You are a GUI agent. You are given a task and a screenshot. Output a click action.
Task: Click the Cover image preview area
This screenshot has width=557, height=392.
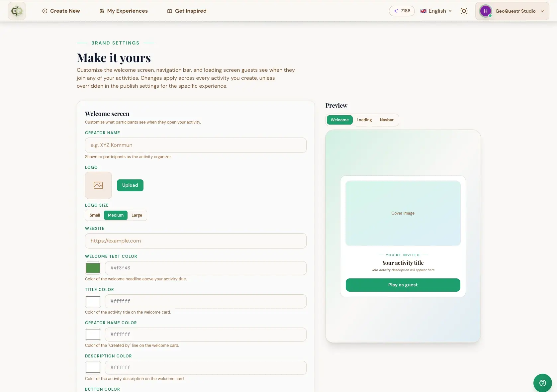coord(403,213)
